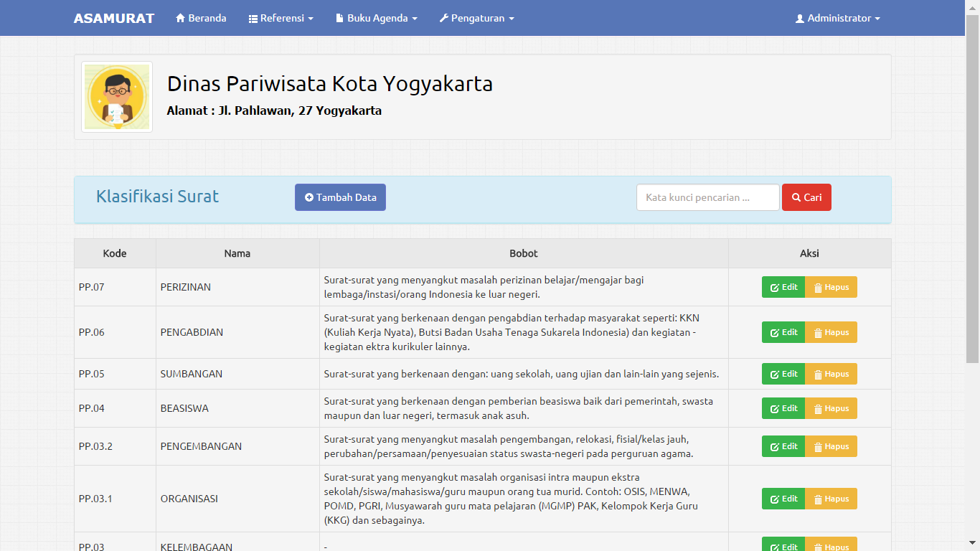
Task: Click the pencil icon for PP.06 row
Action: coord(775,333)
